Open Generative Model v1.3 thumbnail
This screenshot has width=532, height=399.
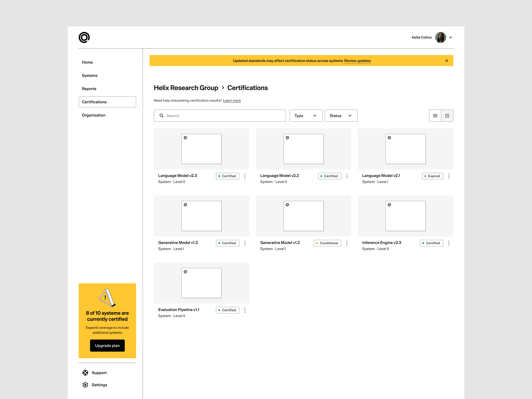(202, 216)
